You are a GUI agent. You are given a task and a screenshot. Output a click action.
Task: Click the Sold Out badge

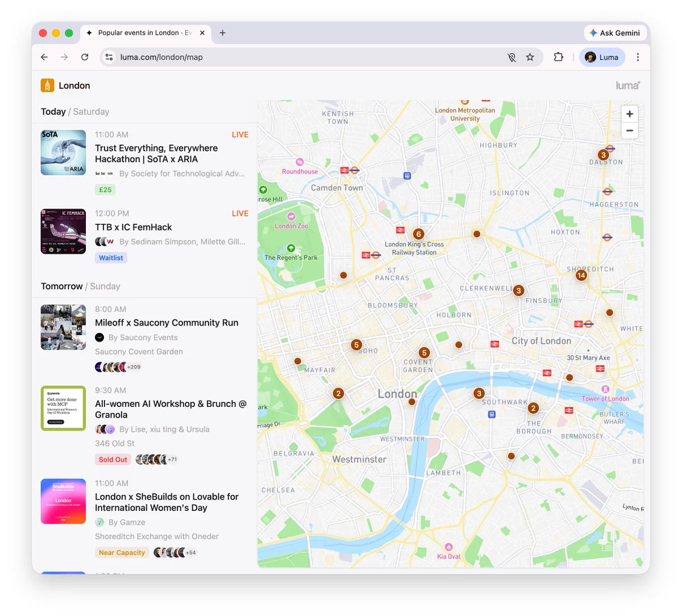113,460
